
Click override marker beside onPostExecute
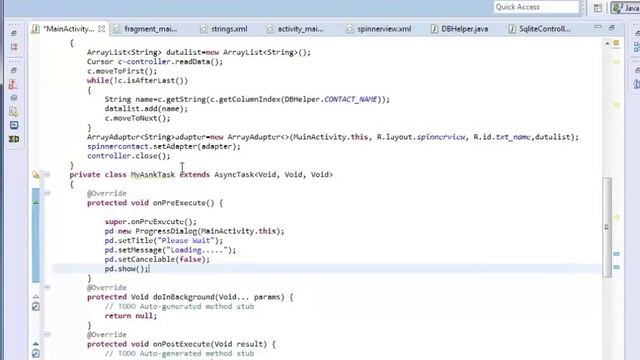tap(36, 344)
